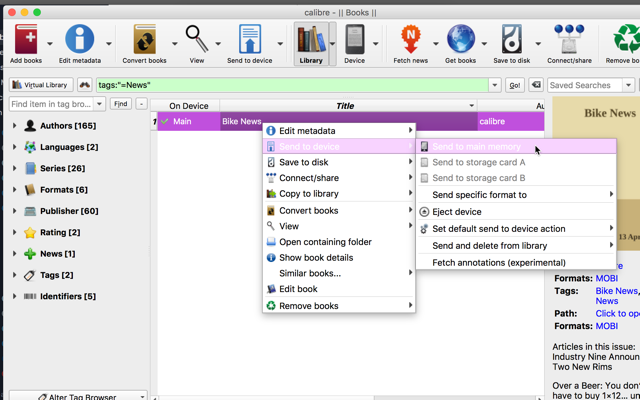Image resolution: width=640 pixels, height=400 pixels.
Task: Open the View entry in context menu
Action: click(339, 227)
